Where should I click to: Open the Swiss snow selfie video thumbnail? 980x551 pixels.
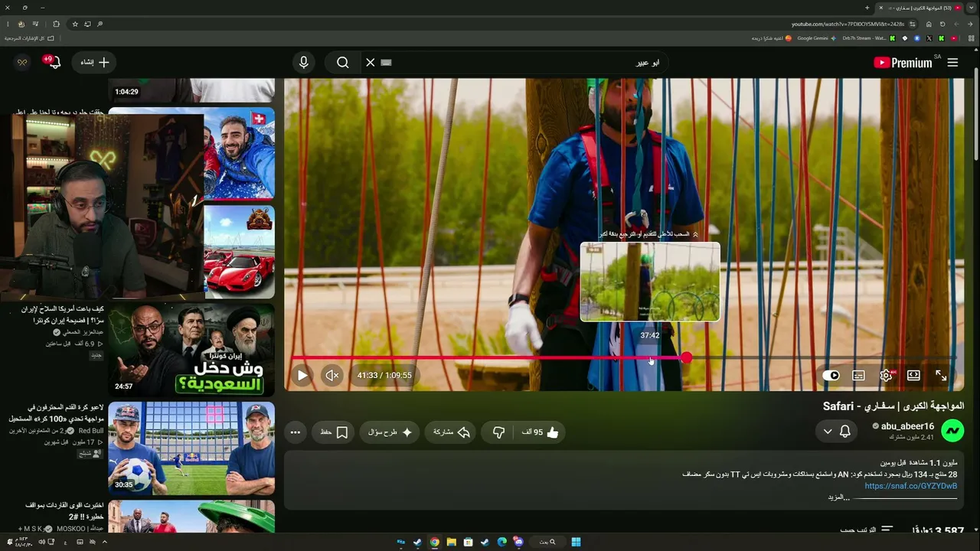[239, 154]
